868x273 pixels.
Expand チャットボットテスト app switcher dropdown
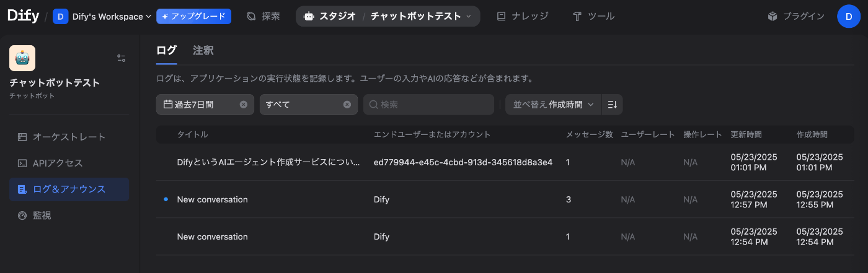pyautogui.click(x=420, y=16)
